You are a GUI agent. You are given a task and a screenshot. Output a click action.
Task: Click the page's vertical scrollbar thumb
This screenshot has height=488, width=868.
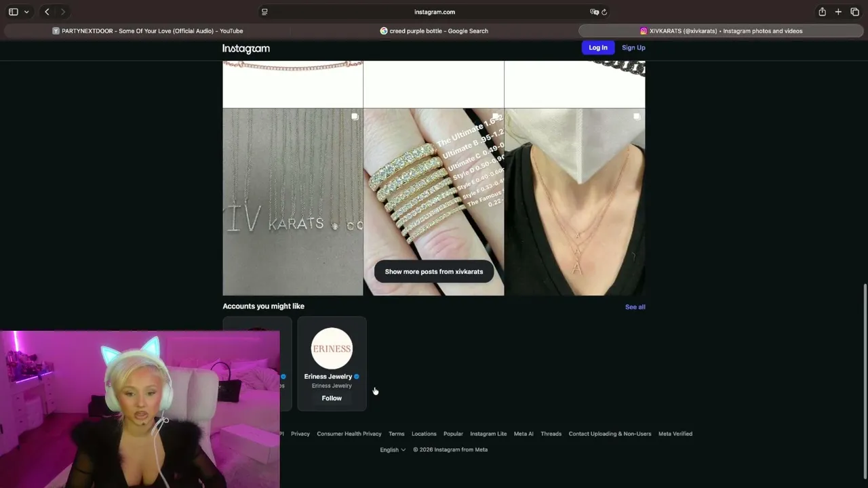coord(865,381)
